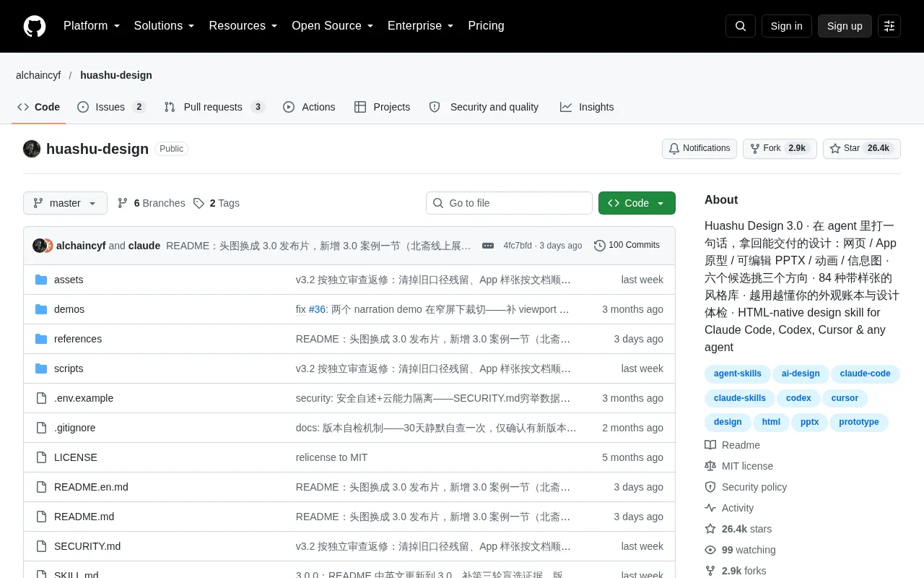This screenshot has height=578, width=924.
Task: Open the 6 Branches link
Action: click(151, 203)
